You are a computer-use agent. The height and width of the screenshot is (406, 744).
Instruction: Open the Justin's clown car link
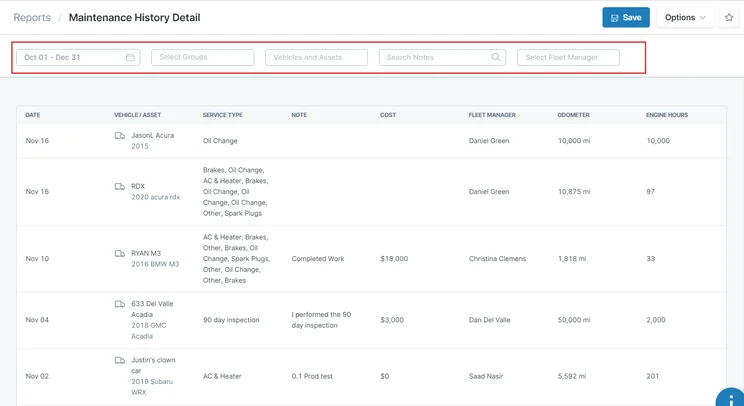click(153, 365)
